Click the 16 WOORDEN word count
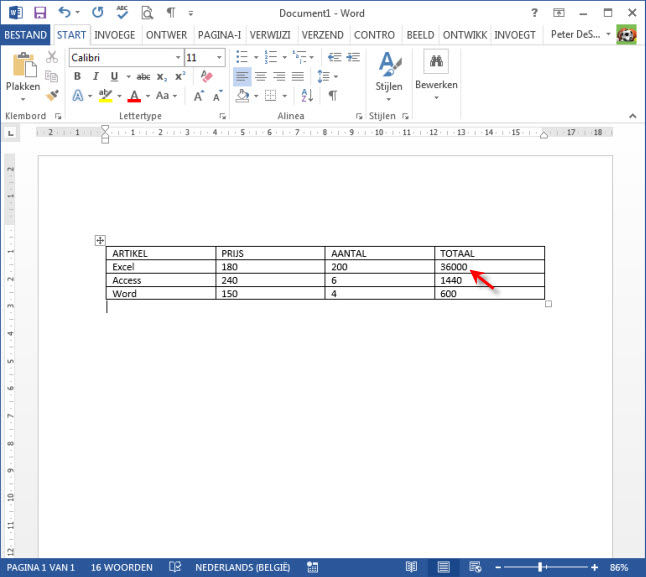Screen dimensions: 646x577 tap(122, 568)
